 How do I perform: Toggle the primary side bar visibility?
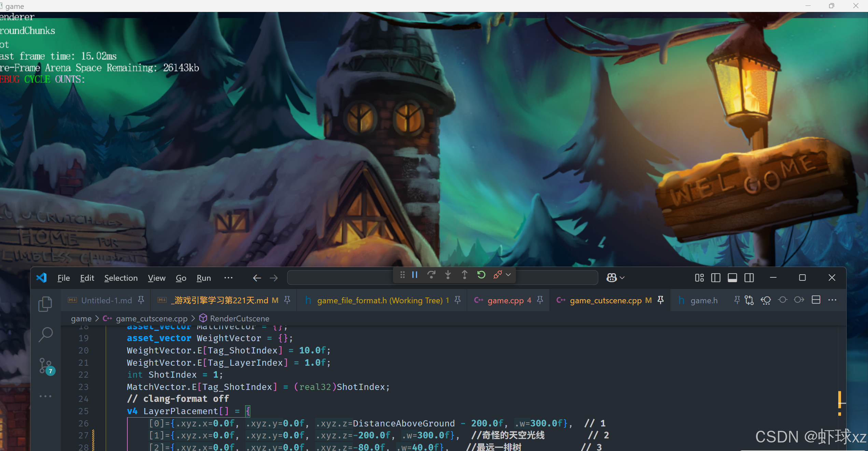point(716,278)
